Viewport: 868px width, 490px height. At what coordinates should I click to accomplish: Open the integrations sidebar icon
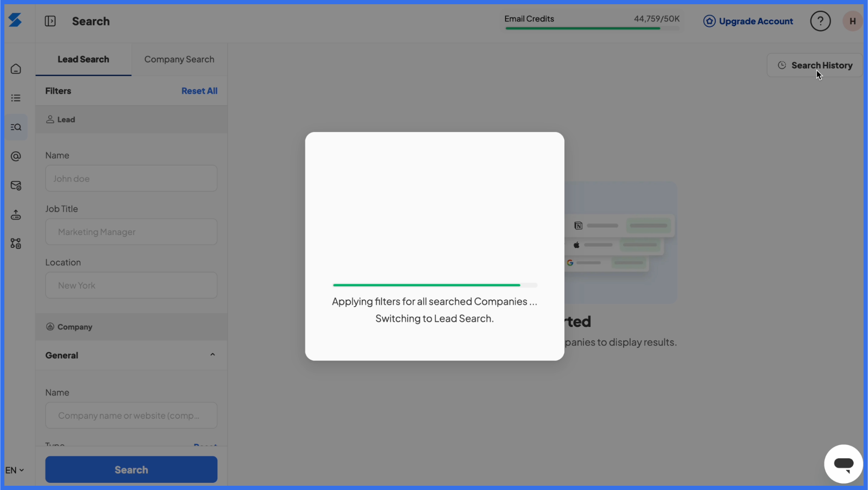pos(16,244)
